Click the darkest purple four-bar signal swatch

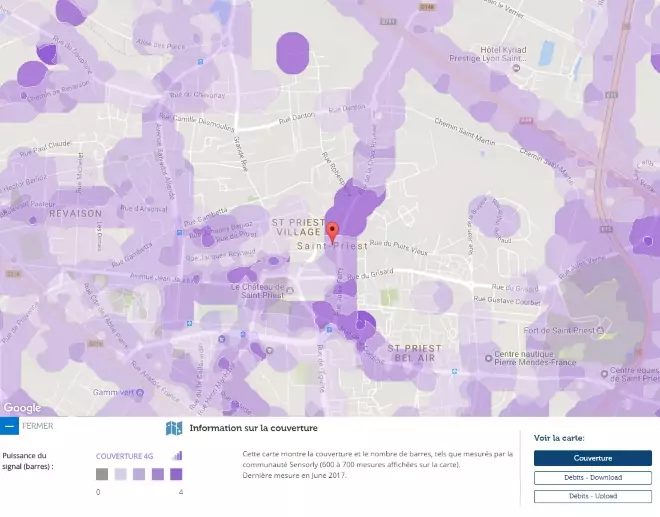tap(176, 475)
